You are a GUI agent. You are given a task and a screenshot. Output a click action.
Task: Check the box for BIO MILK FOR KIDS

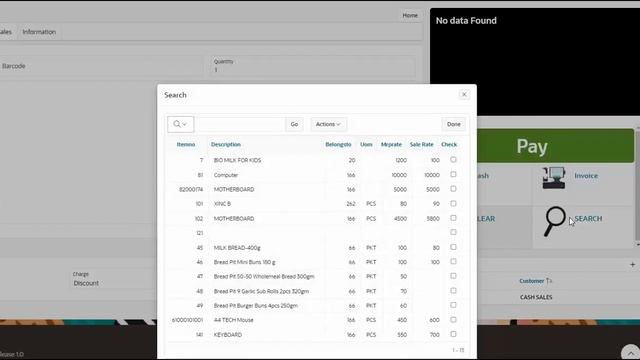point(453,160)
